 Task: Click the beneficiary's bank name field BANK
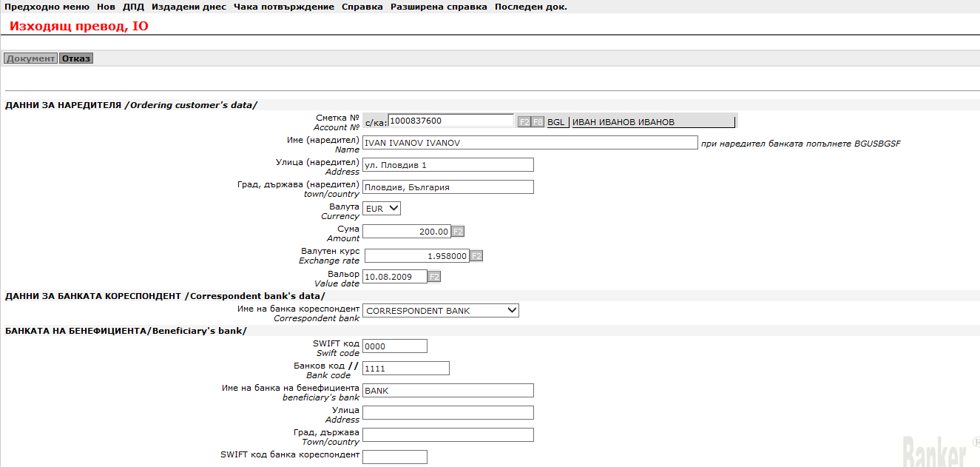(x=448, y=390)
